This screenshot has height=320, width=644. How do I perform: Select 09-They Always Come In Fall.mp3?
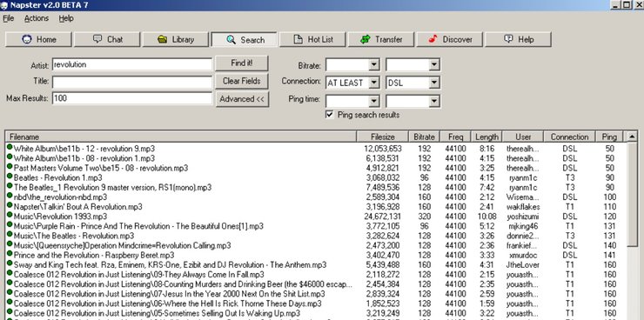(139, 275)
